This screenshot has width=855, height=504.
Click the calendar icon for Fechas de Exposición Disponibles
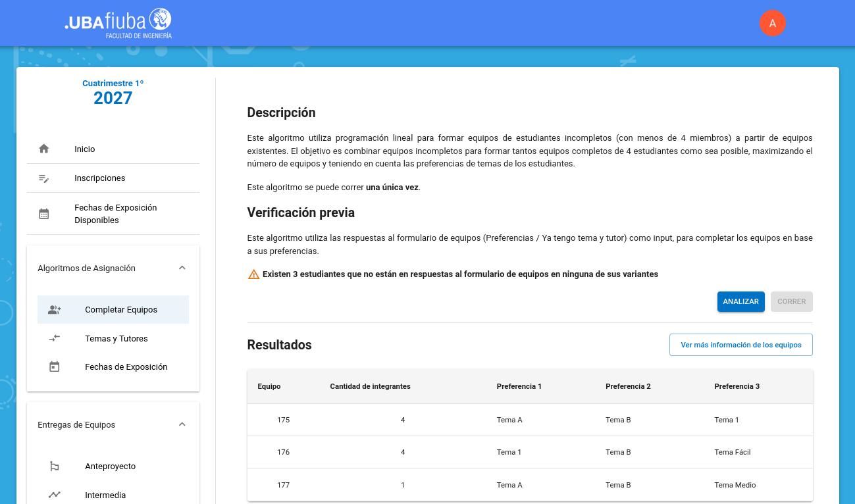point(44,214)
